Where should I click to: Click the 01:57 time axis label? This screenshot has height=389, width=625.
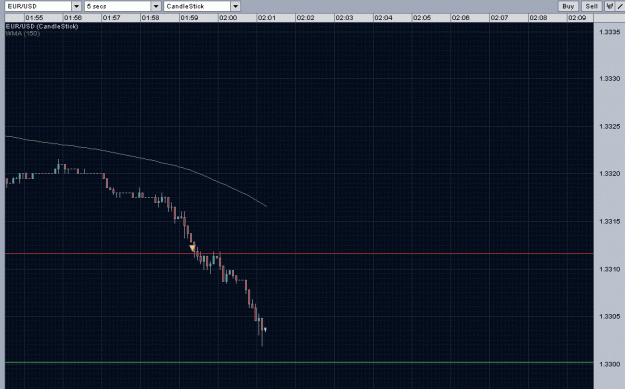point(112,18)
